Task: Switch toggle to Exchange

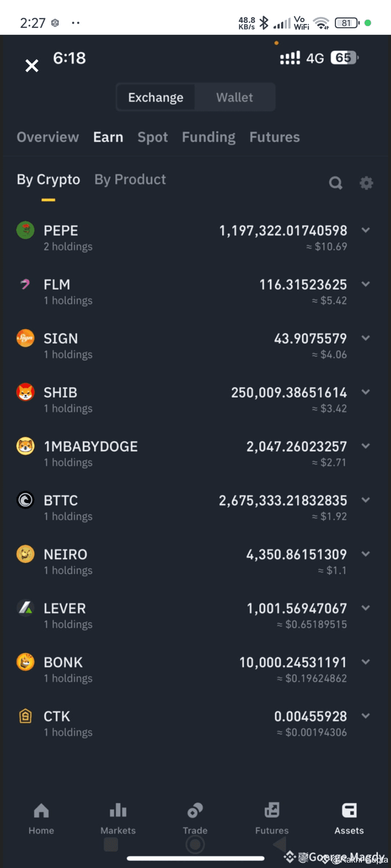Action: pyautogui.click(x=156, y=97)
